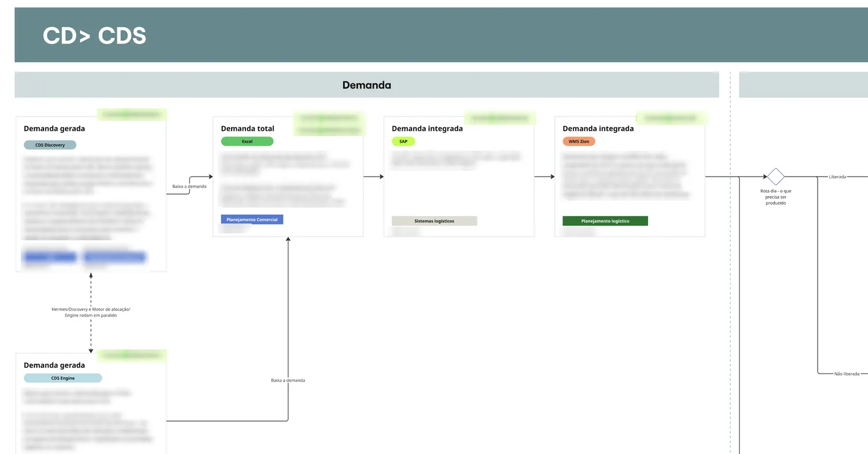Image resolution: width=868 pixels, height=454 pixels.
Task: Select the "Demanda integrada" title above SAP tag
Action: coord(427,129)
